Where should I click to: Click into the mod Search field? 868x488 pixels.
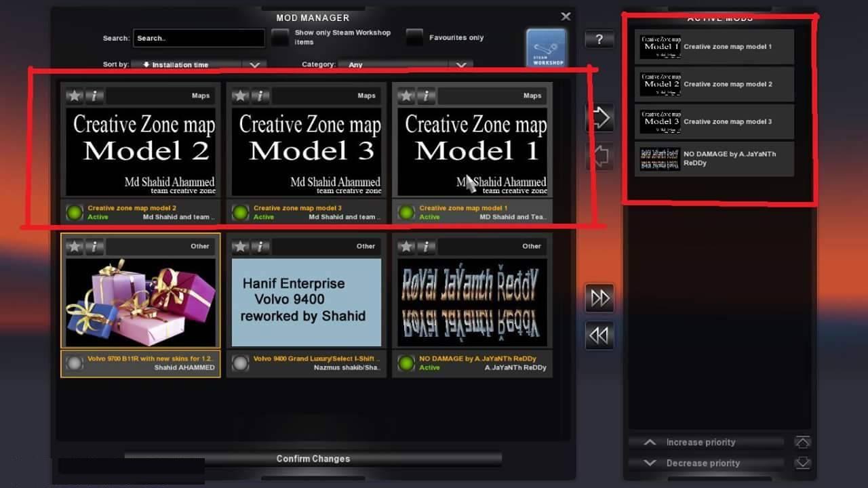[198, 39]
